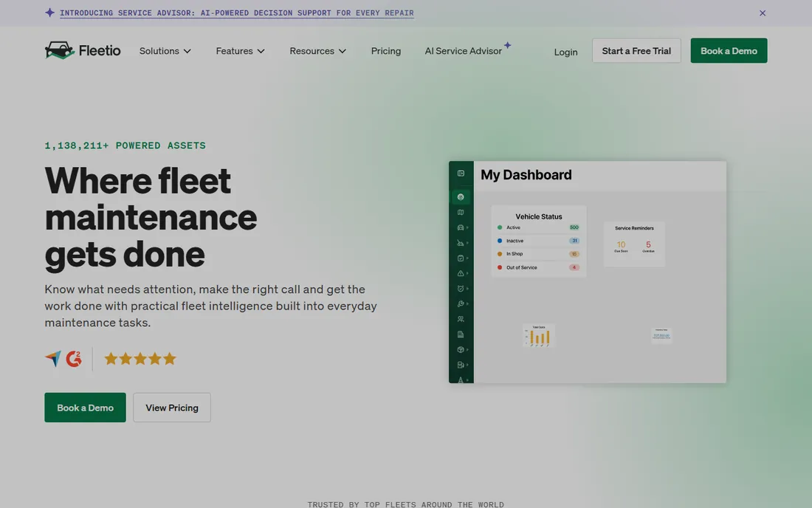Expand the Resources menu

pos(317,51)
